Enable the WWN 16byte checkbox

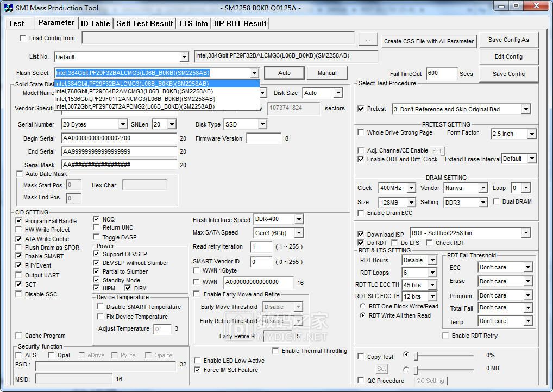pos(197,270)
